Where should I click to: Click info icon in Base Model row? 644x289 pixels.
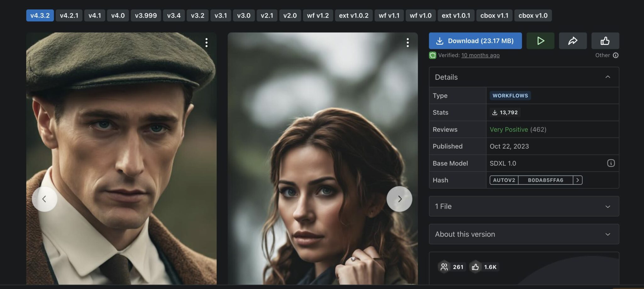coord(611,163)
